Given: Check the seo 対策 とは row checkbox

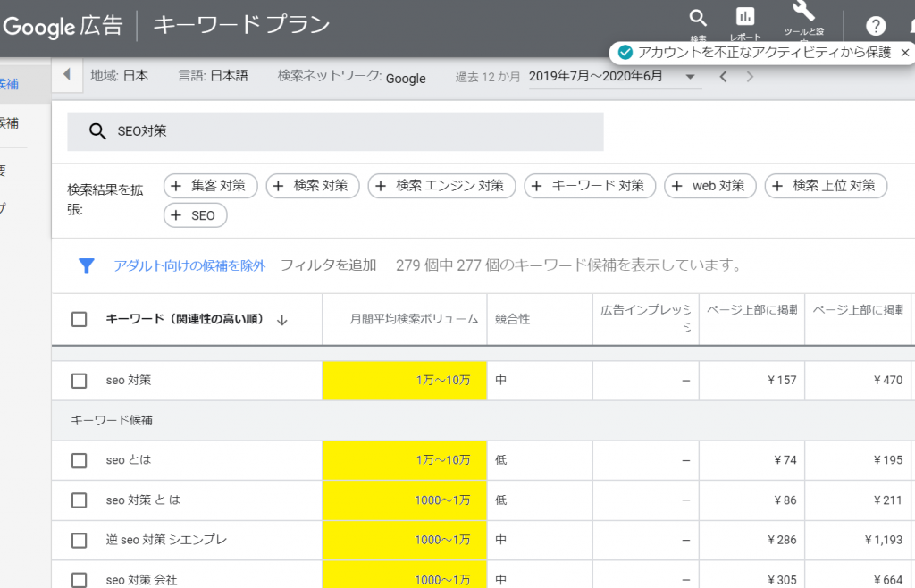Looking at the screenshot, I should pyautogui.click(x=79, y=500).
